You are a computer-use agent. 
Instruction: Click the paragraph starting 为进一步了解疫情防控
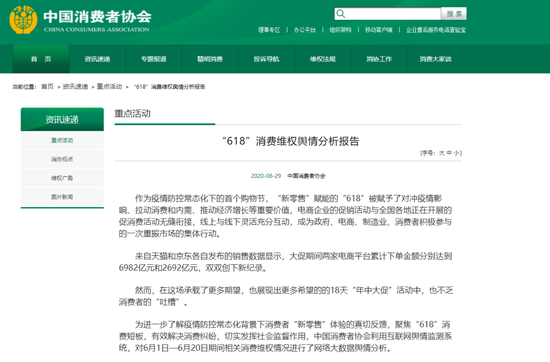[x=285, y=336]
